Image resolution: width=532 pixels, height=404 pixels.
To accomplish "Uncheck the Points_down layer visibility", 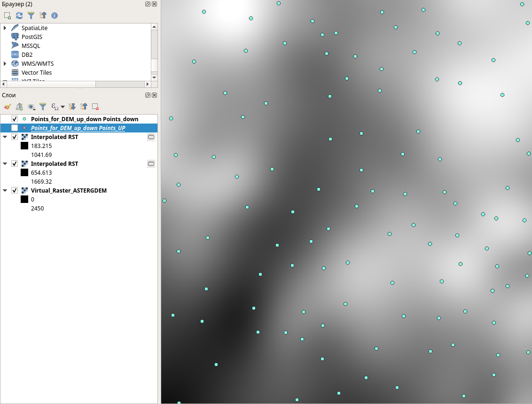I will [x=15, y=119].
